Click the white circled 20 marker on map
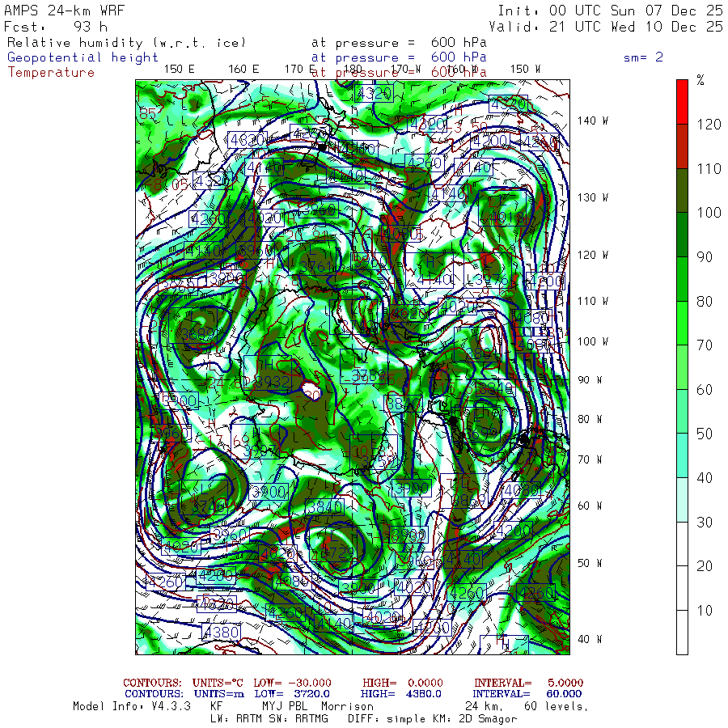Image resolution: width=728 pixels, height=728 pixels. (311, 390)
